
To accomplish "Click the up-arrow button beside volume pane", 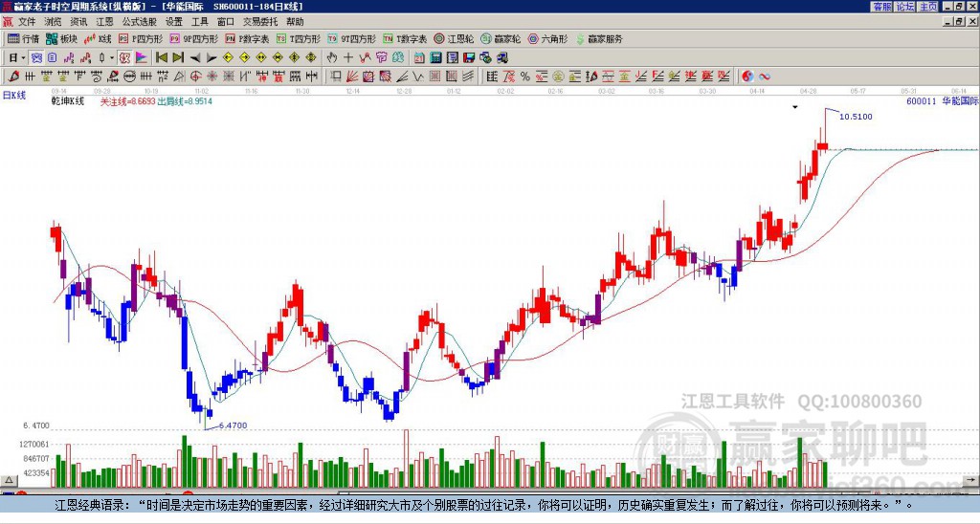I will click(8, 480).
